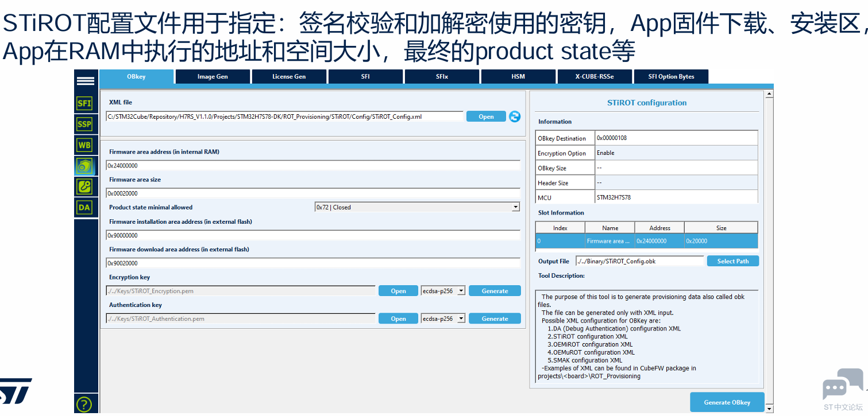The width and height of the screenshot is (868, 416).
Task: Click the Select Path button
Action: [733, 261]
